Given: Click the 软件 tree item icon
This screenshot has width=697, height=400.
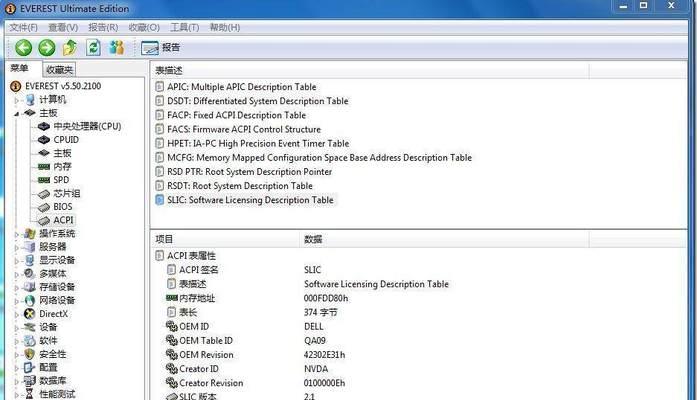Looking at the screenshot, I should (29, 340).
